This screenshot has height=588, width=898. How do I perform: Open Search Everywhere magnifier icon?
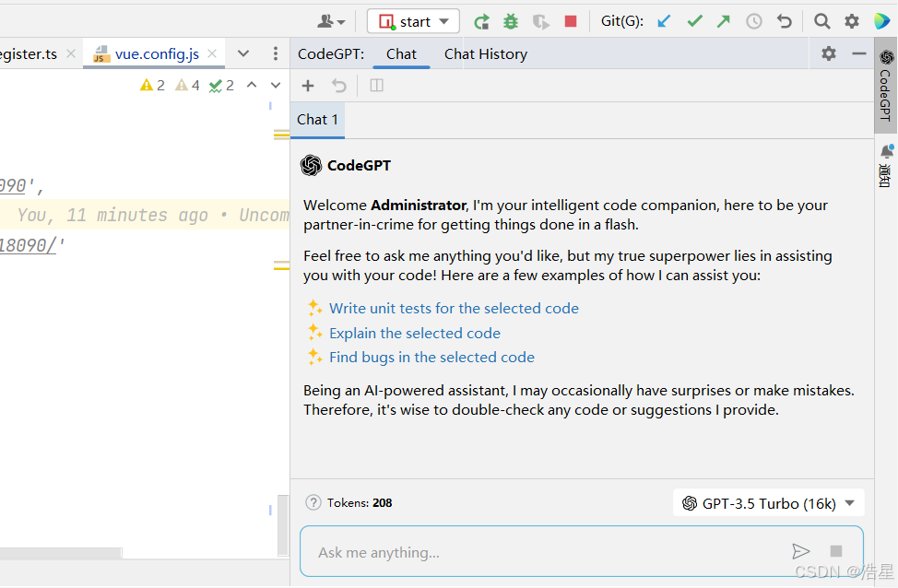[x=821, y=21]
